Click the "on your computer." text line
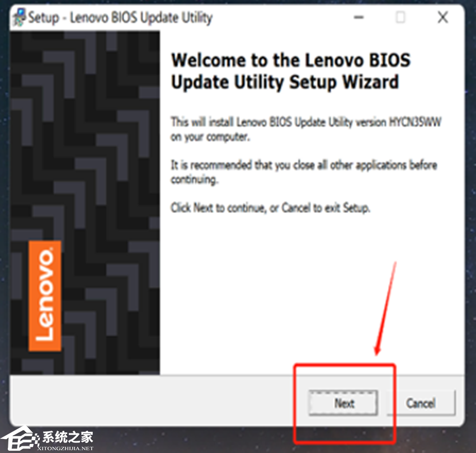This screenshot has height=453, width=476. [210, 137]
